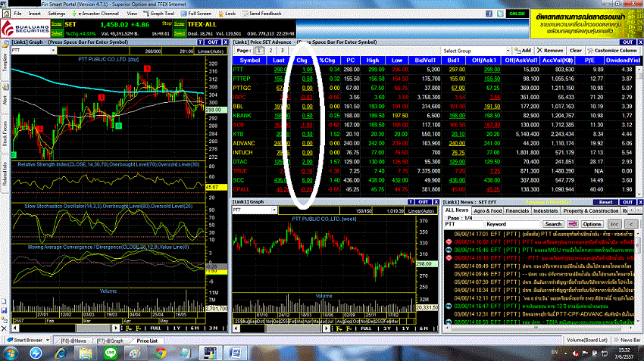Click the Home icon in menu bar
Viewport: 644px width, 361px height.
[x=7, y=14]
